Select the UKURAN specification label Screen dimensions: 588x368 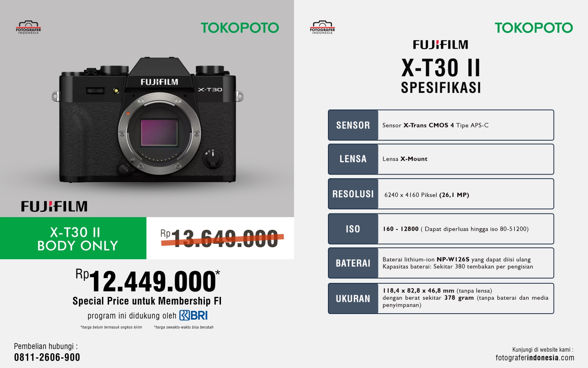[353, 298]
